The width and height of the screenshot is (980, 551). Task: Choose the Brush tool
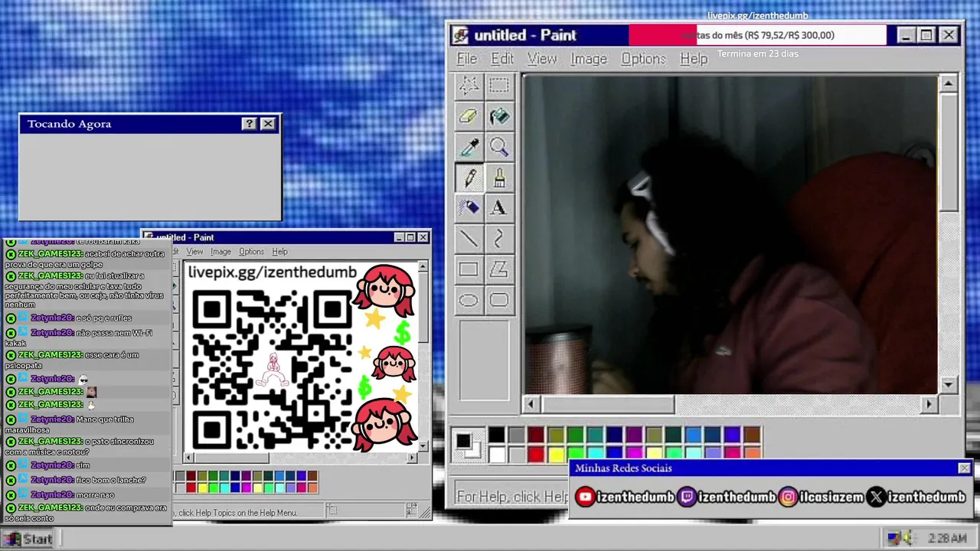(x=499, y=178)
